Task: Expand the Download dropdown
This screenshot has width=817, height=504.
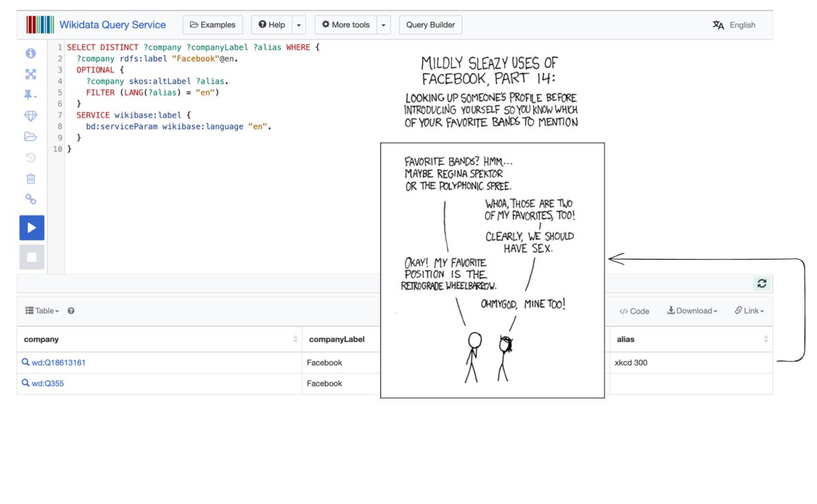Action: 692,311
